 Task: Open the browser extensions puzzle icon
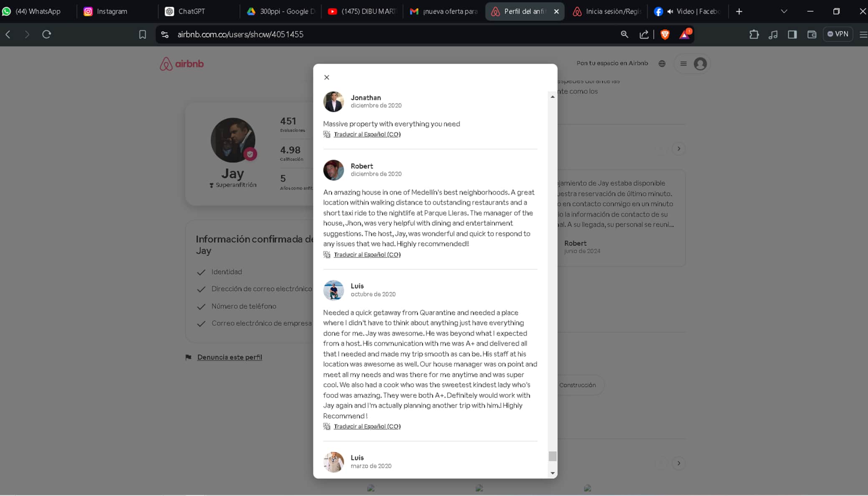754,34
